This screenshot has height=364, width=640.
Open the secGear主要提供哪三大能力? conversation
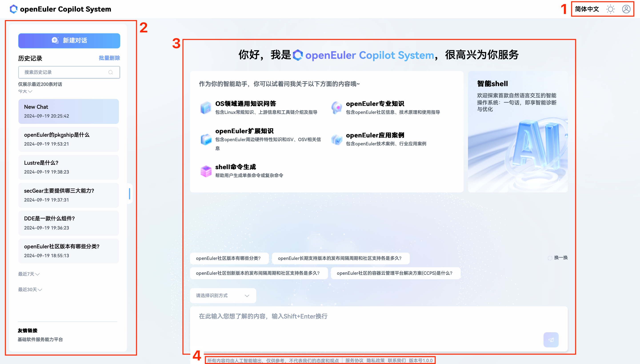click(x=69, y=195)
